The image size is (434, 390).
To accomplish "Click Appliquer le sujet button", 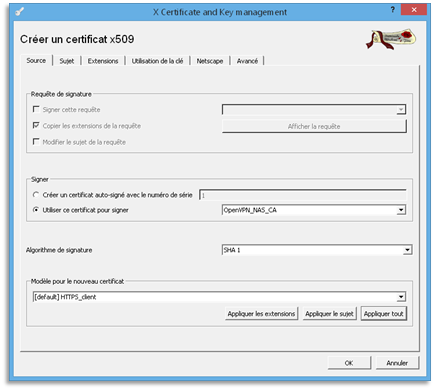I will [329, 314].
